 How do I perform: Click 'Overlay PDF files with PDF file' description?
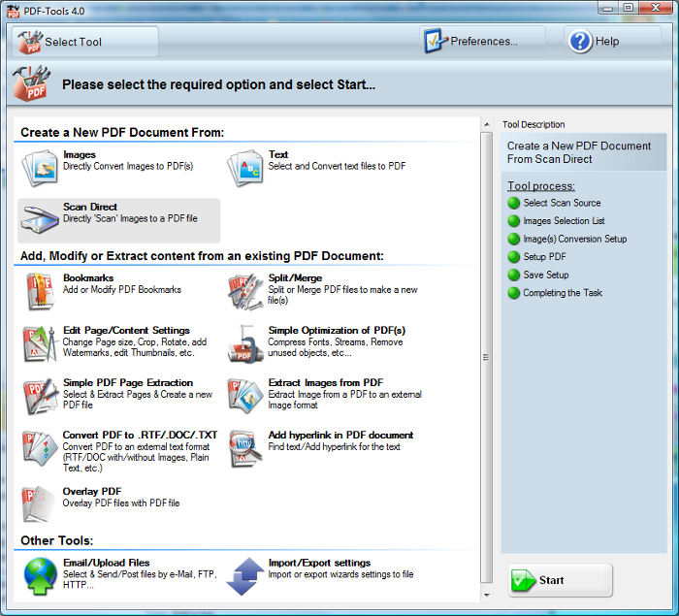(x=121, y=503)
